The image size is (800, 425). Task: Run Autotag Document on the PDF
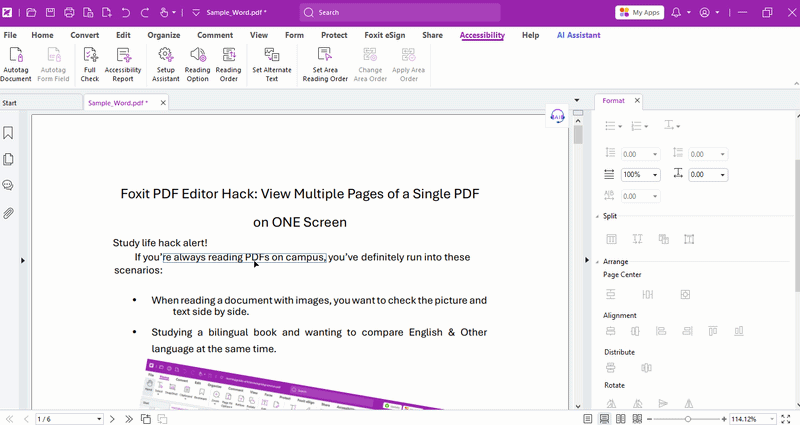click(x=16, y=64)
